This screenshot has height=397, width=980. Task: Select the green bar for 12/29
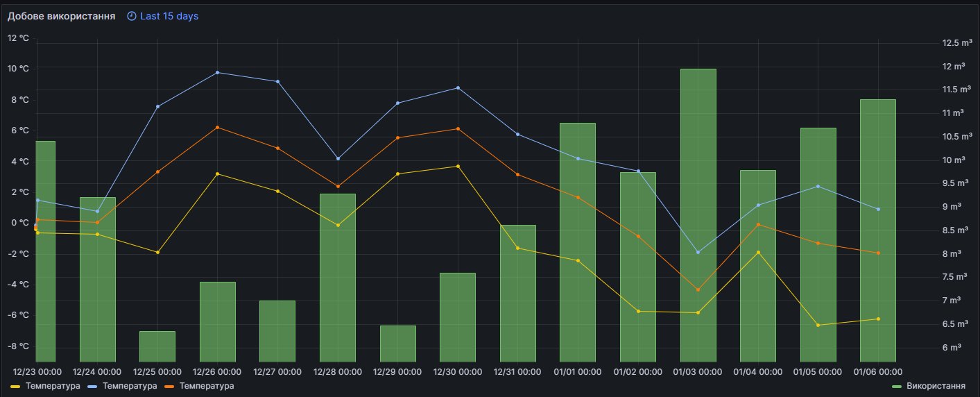[x=397, y=344]
